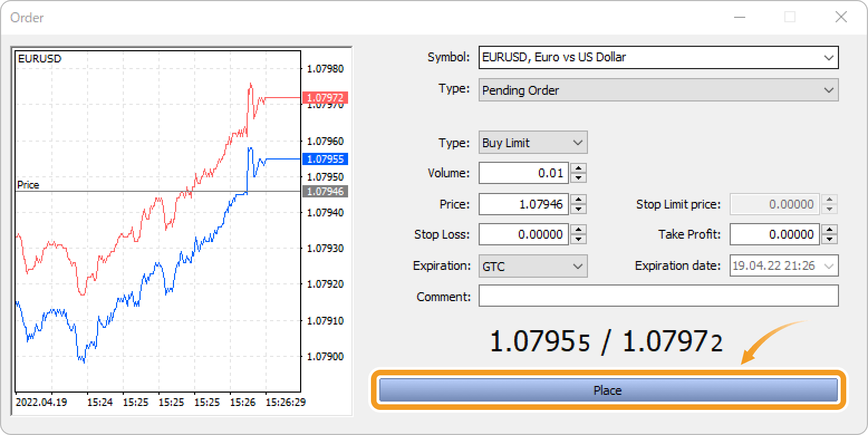The height and width of the screenshot is (435, 868).
Task: Decrease Price with the down arrow
Action: click(x=579, y=209)
